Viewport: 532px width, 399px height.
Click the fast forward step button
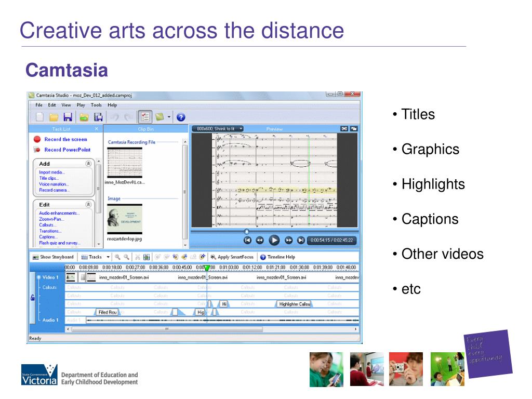(288, 240)
